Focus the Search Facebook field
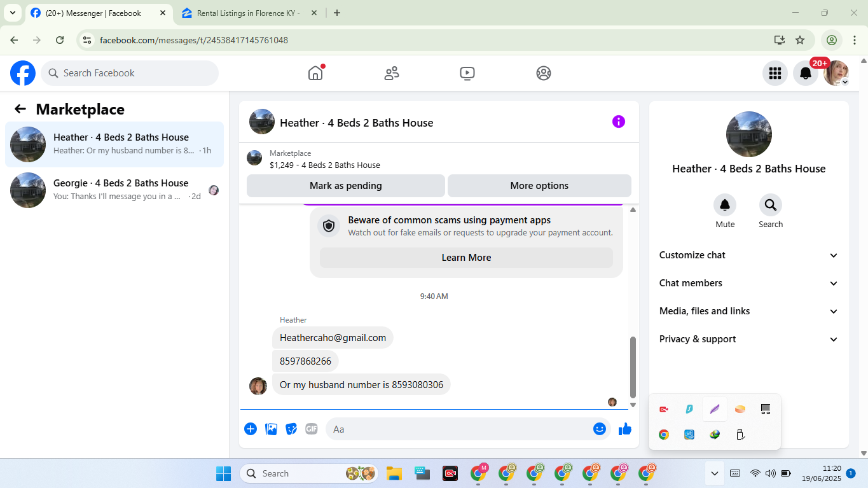Image resolution: width=868 pixels, height=488 pixels. [130, 73]
